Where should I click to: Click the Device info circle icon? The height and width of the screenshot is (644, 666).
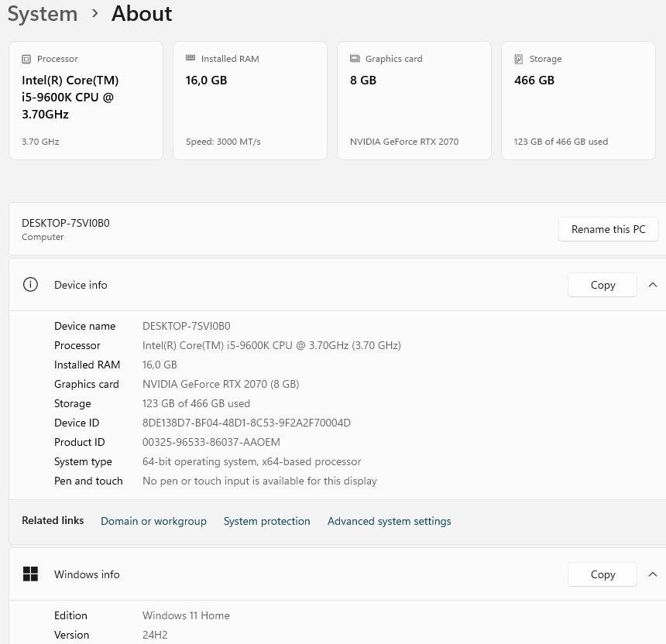(x=30, y=284)
